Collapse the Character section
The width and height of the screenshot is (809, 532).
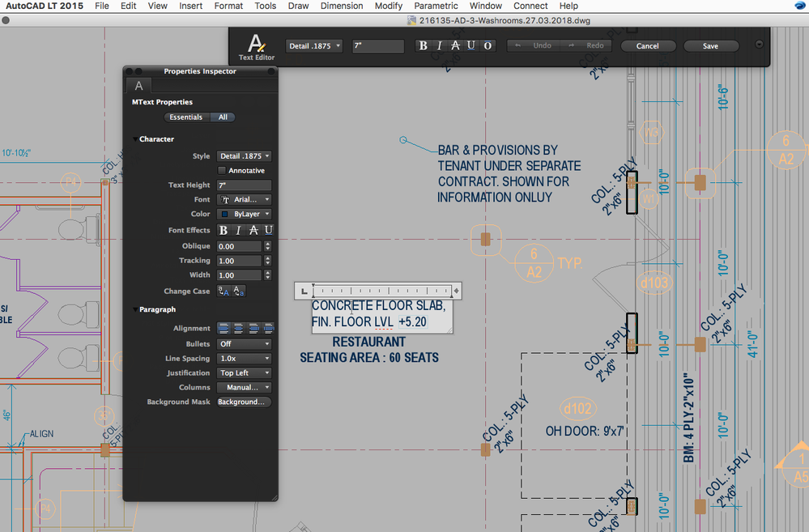click(135, 139)
